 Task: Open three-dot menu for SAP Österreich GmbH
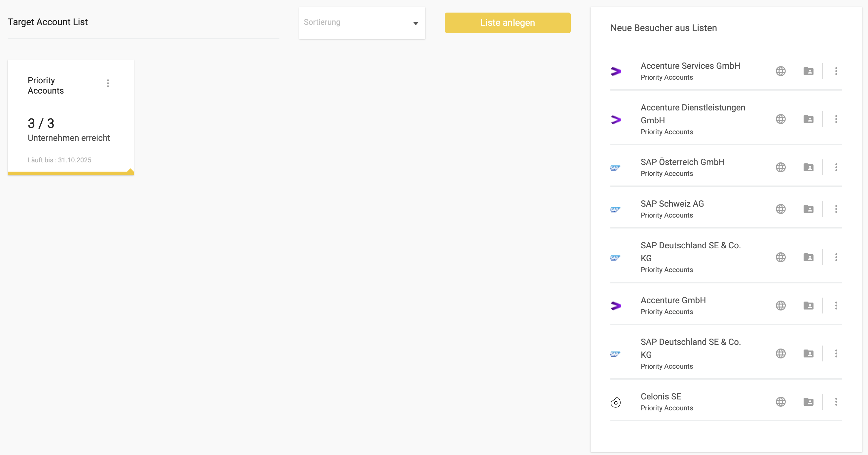pos(836,167)
